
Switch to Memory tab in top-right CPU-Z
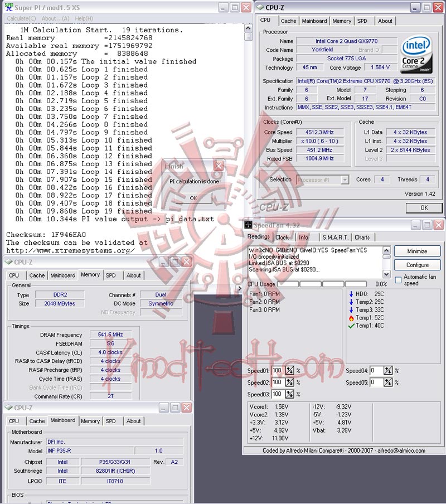click(342, 21)
